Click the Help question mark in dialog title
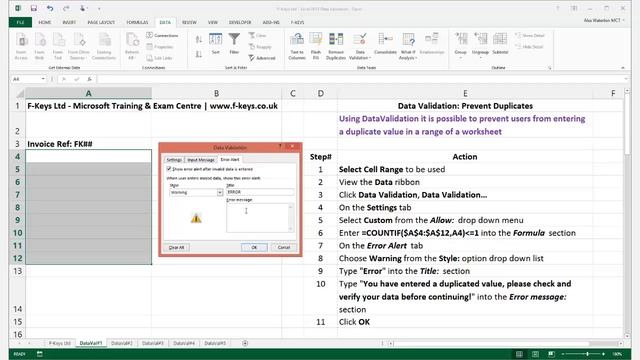Viewport: 640px width, 360px height. pyautogui.click(x=280, y=146)
